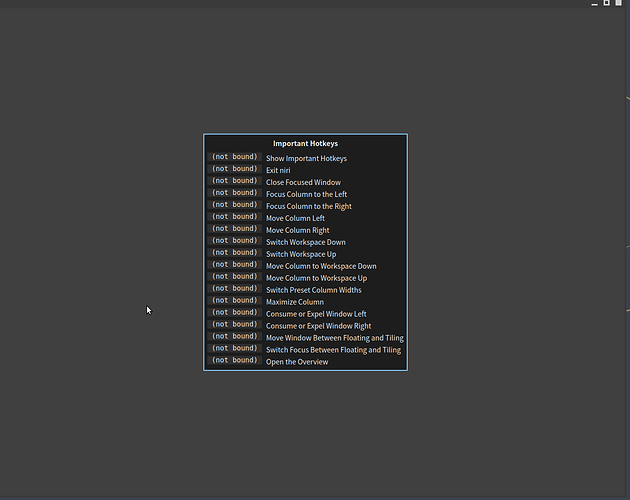This screenshot has height=500, width=630.
Task: Select the Move Column Right entry
Action: (298, 230)
